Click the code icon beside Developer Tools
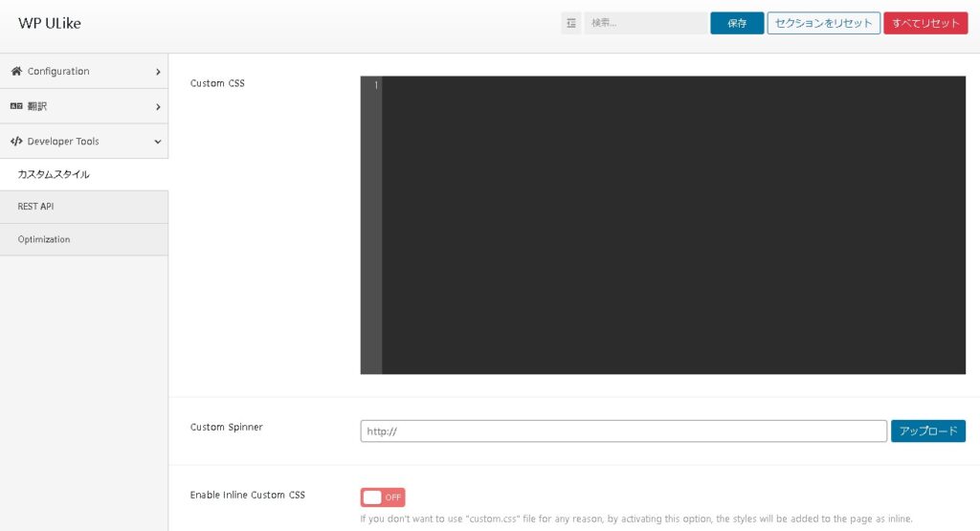The height and width of the screenshot is (531, 980). (x=16, y=142)
